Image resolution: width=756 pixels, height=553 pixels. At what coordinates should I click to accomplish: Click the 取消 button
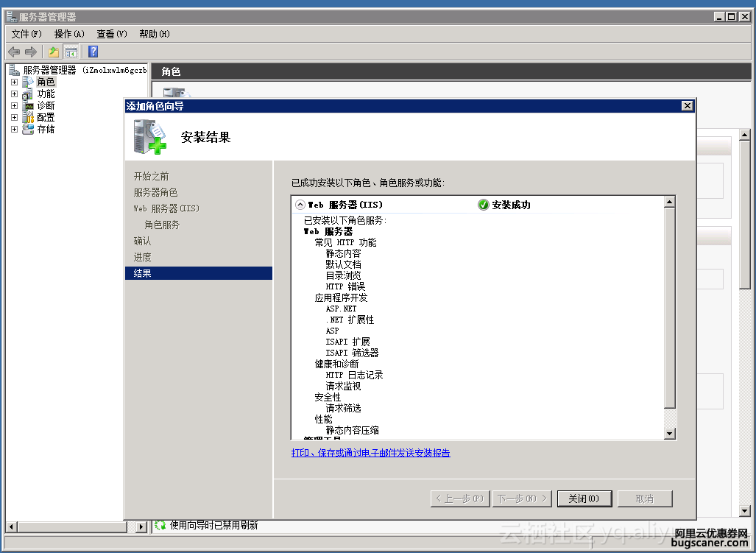click(645, 499)
